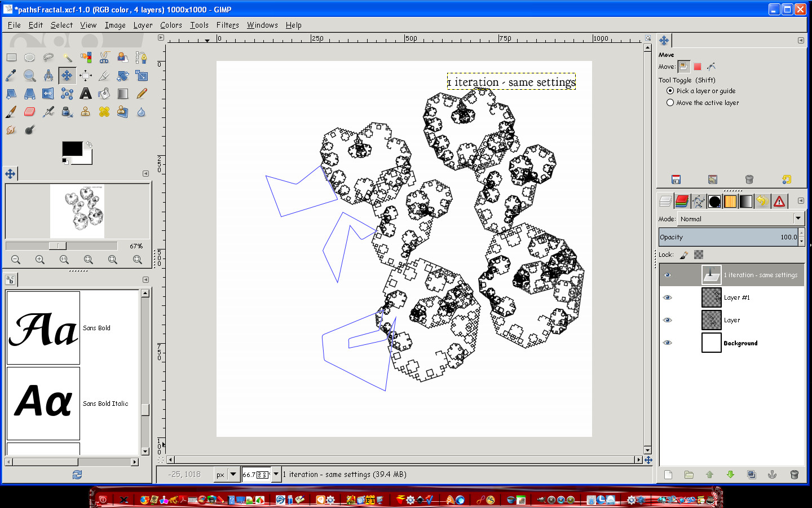Open the layer Mode dropdown

pos(741,219)
